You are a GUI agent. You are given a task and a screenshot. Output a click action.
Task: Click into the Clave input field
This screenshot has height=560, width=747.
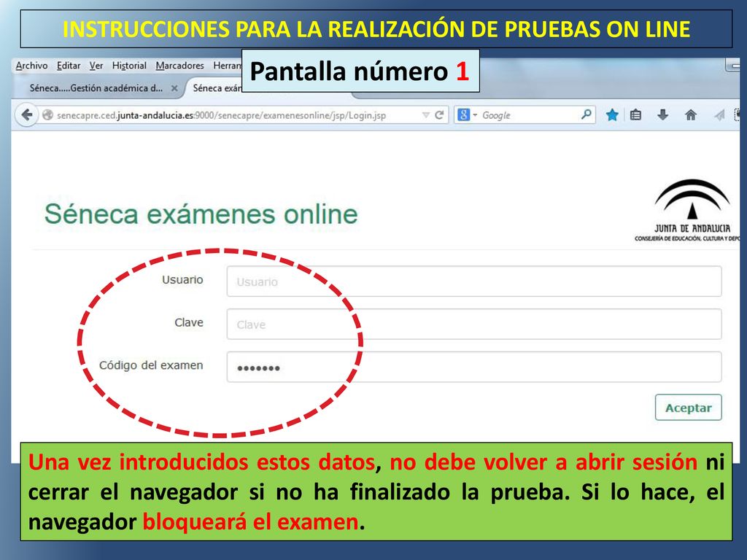click(474, 324)
